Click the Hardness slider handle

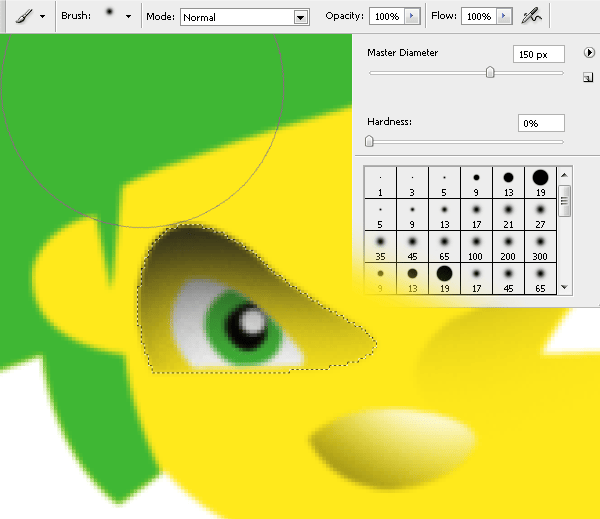pos(369,141)
